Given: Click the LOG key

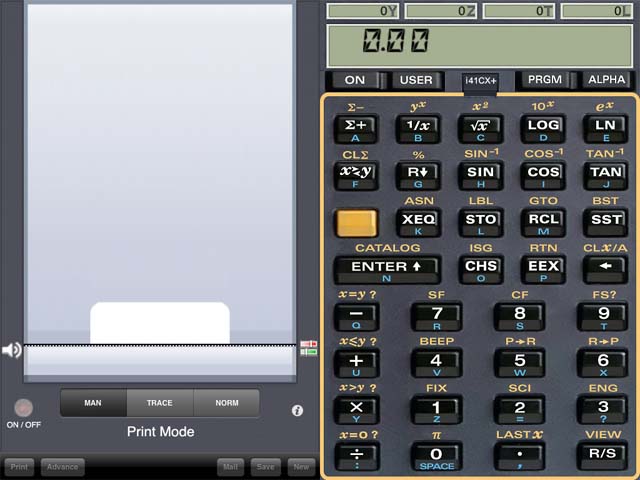Looking at the screenshot, I should tap(543, 129).
